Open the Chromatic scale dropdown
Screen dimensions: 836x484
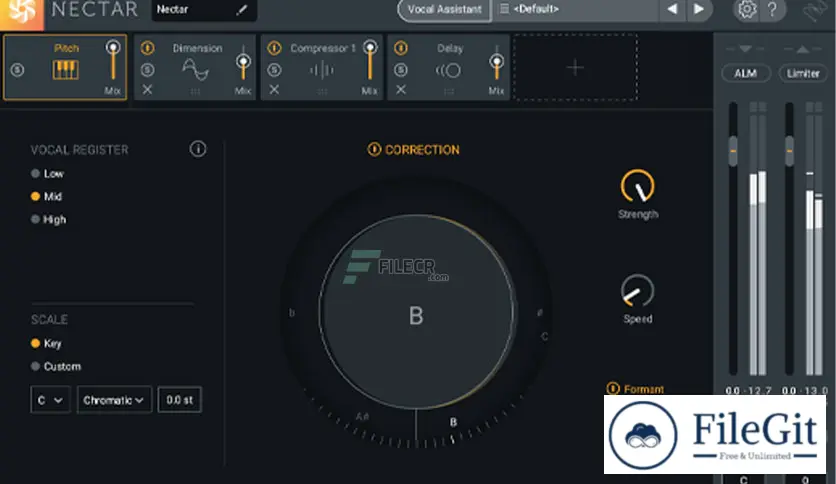[x=114, y=400]
